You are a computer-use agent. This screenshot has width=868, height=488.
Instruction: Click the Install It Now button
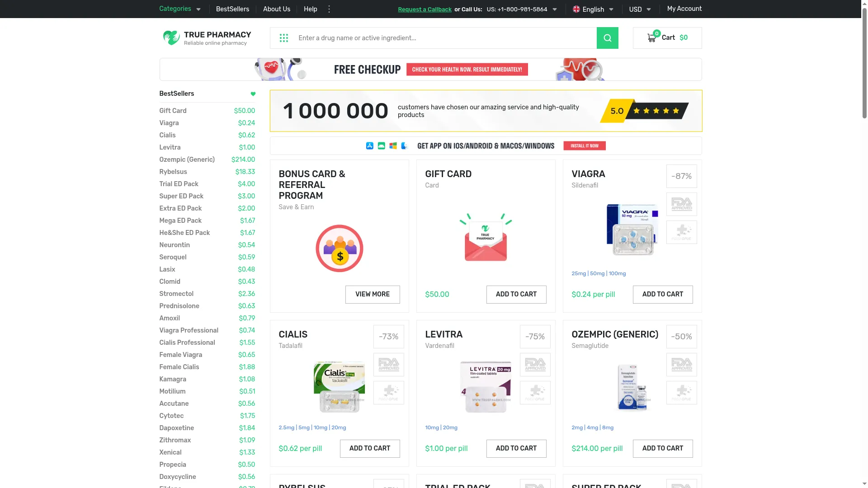[585, 146]
